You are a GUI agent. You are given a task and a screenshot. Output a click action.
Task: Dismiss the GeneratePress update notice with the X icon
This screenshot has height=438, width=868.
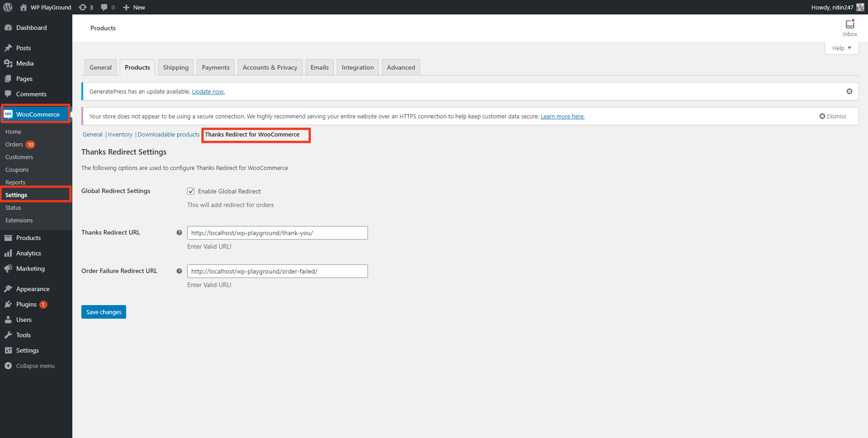coord(849,91)
